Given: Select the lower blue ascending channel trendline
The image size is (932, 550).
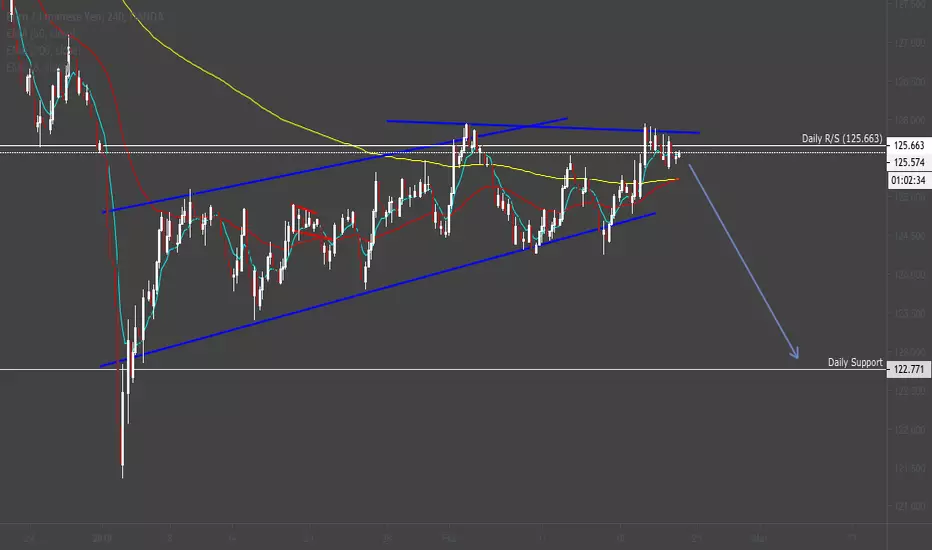Looking at the screenshot, I should tap(378, 290).
